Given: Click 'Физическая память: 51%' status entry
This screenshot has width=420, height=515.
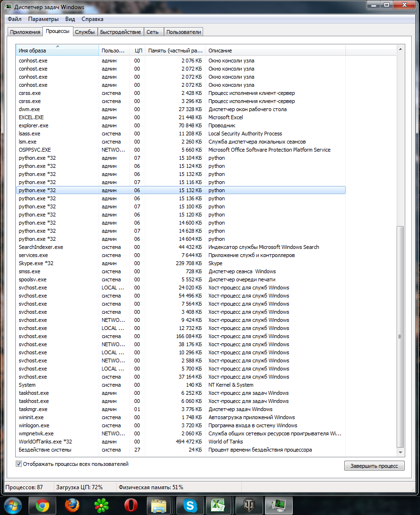Looking at the screenshot, I should (151, 487).
